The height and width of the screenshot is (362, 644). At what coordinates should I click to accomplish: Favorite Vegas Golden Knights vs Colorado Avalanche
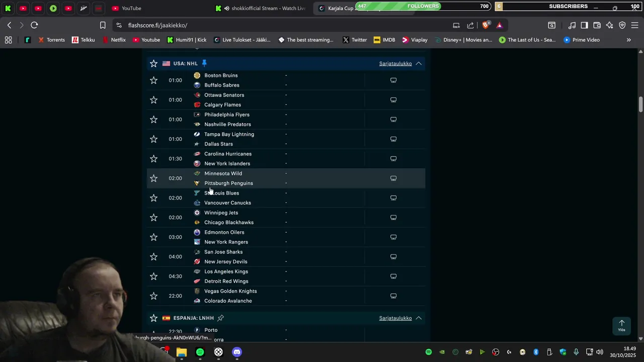click(154, 296)
